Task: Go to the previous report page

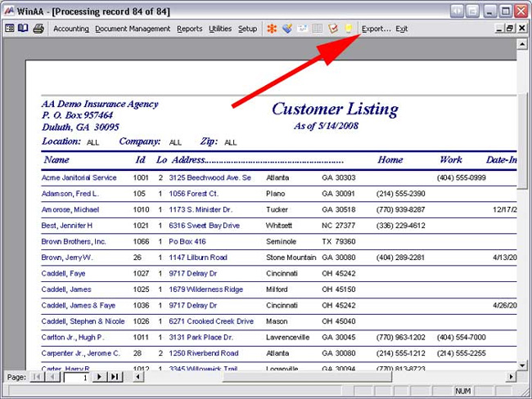Action: pyautogui.click(x=52, y=377)
